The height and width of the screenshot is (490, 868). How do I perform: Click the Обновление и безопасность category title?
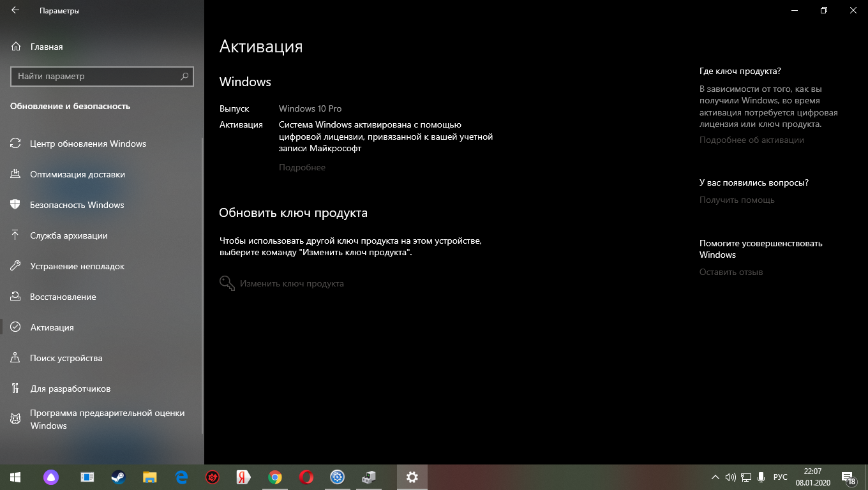[70, 107]
